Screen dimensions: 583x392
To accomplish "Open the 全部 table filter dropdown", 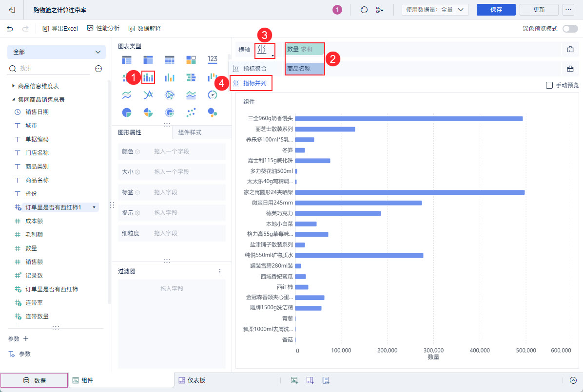I will (57, 52).
